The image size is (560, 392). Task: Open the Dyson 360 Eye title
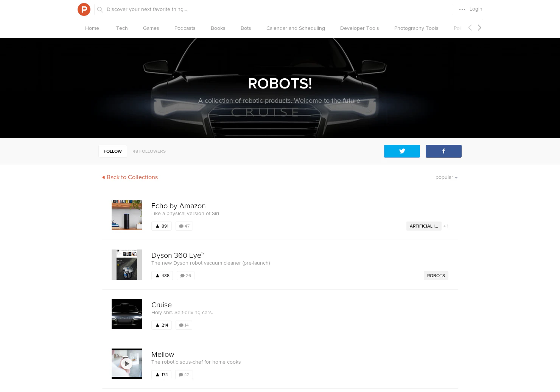point(178,256)
